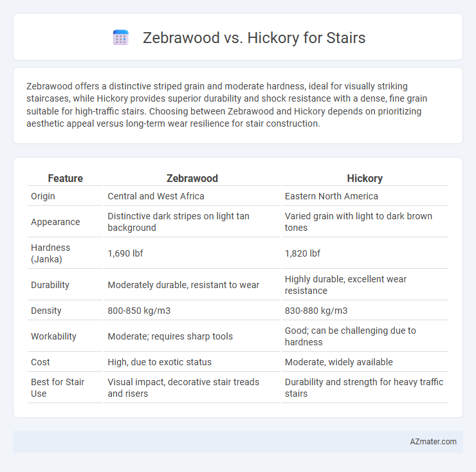Click the 'Central and West Africa' cell
Screen dimensions: 476x472
[156, 196]
